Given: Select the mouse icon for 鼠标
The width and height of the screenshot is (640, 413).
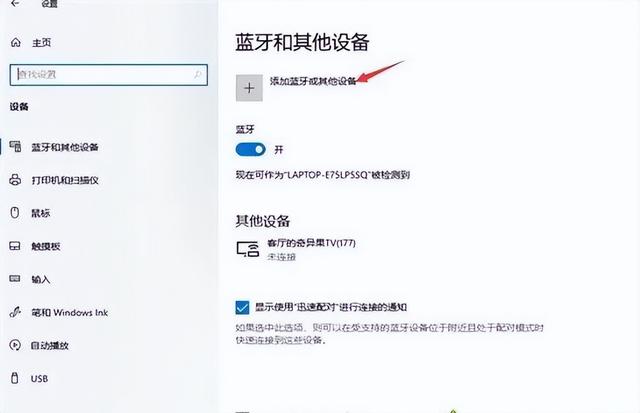Looking at the screenshot, I should tap(15, 213).
